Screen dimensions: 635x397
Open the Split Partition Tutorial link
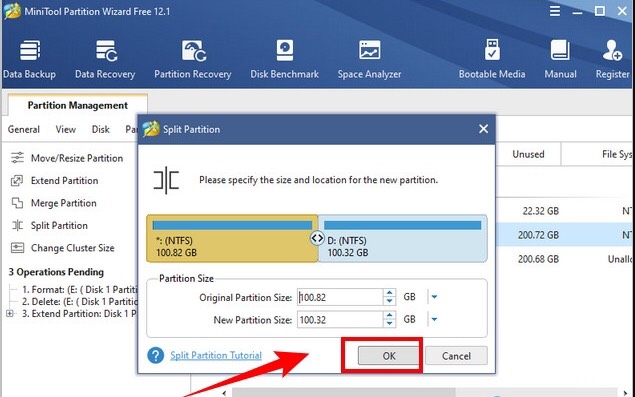pyautogui.click(x=216, y=355)
